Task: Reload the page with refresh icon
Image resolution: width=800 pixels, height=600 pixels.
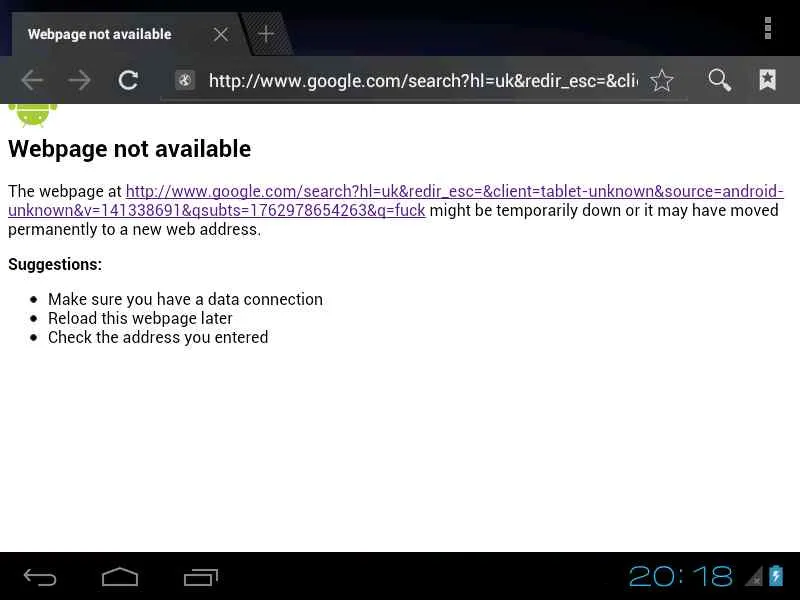Action: [128, 80]
